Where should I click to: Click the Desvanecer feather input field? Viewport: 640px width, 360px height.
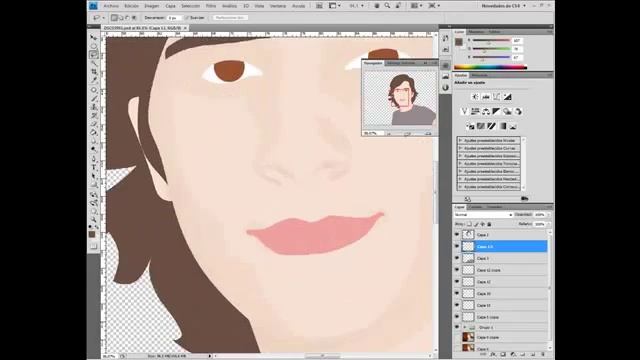pyautogui.click(x=174, y=18)
